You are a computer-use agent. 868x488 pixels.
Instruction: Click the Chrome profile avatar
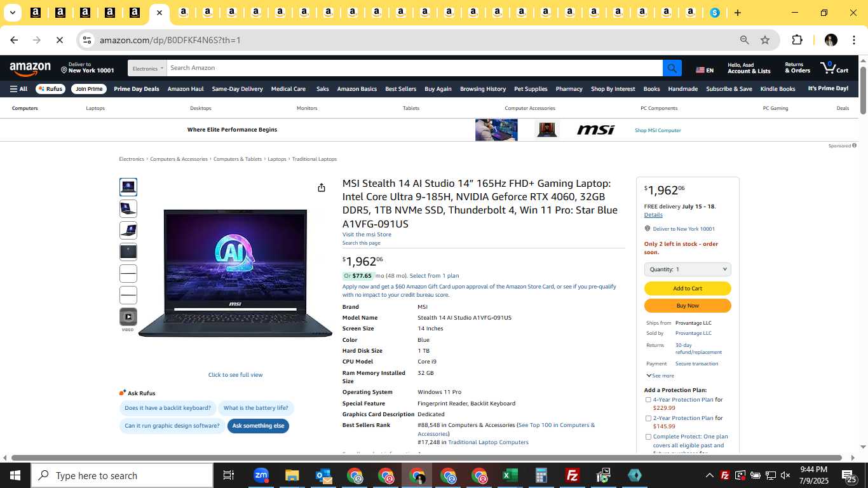831,40
